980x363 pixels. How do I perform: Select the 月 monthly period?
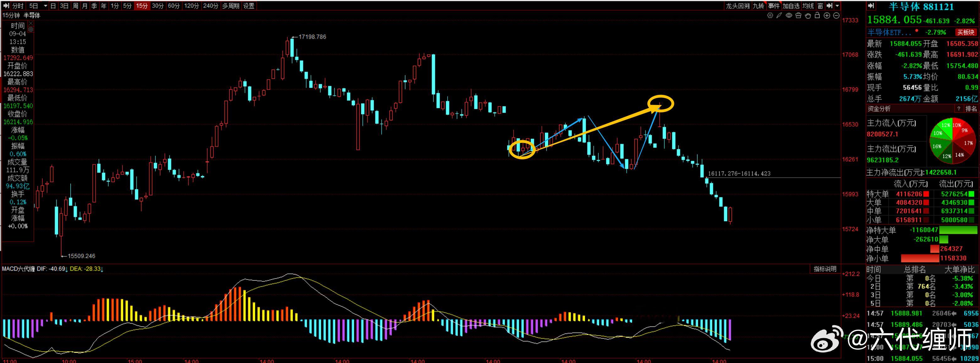85,6
